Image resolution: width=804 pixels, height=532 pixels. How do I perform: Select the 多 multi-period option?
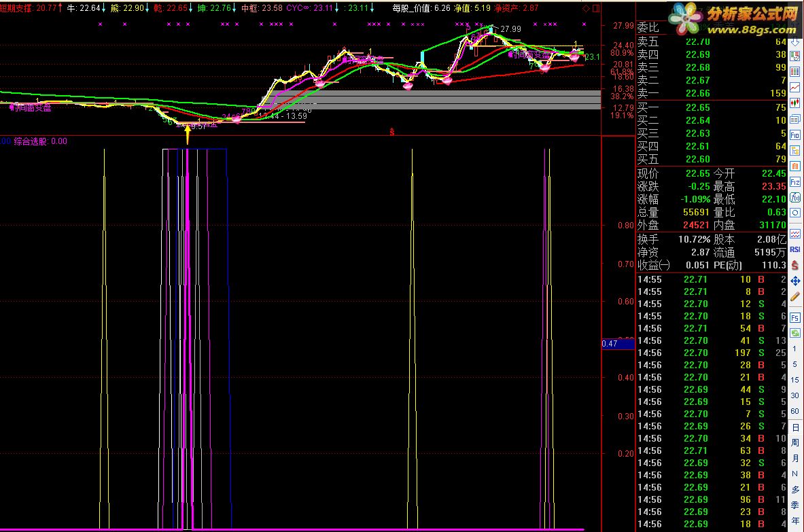click(794, 489)
